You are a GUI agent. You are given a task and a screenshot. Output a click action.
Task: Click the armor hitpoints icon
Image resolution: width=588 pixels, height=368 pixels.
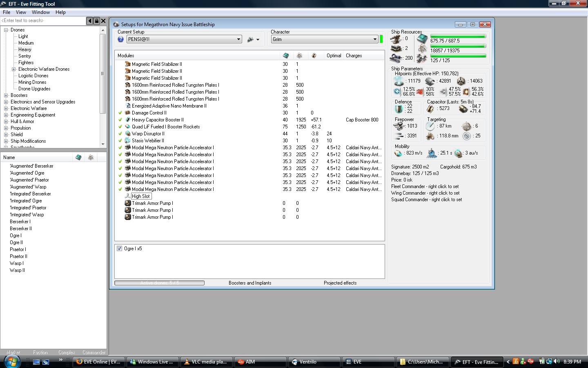point(430,81)
